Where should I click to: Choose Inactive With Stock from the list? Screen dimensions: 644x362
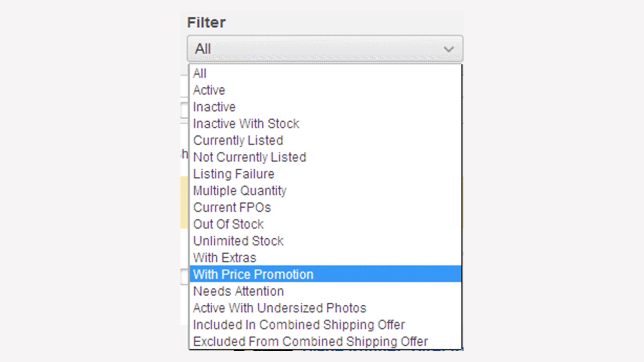(x=246, y=123)
